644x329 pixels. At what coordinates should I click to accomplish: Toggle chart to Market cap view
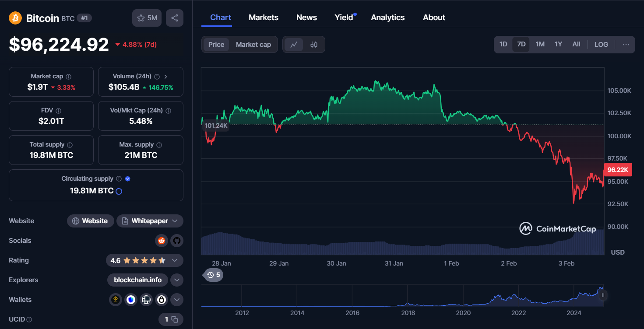[253, 45]
